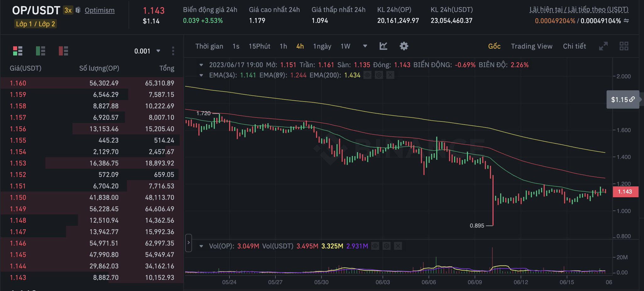Open EMA indicator settings gear
The image size is (644, 291).
(379, 75)
